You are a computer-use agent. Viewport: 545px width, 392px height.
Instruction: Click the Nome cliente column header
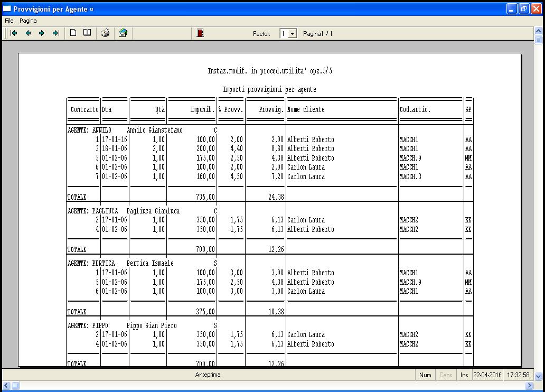pos(306,109)
